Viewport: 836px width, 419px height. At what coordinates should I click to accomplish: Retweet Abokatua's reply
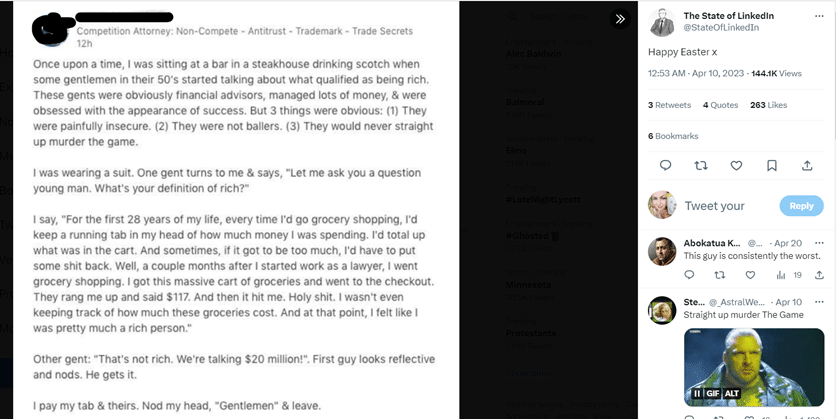coord(720,274)
